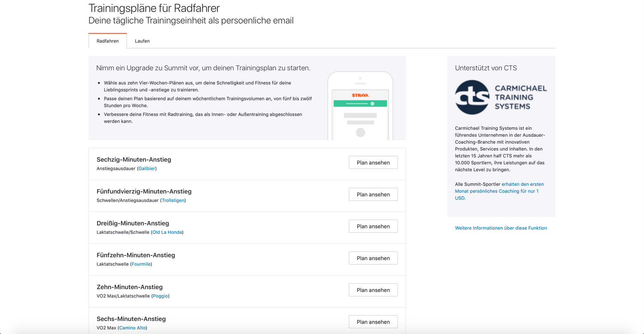View plan for Fünfundvierzig-Minuten-Anstieg

coord(373,194)
